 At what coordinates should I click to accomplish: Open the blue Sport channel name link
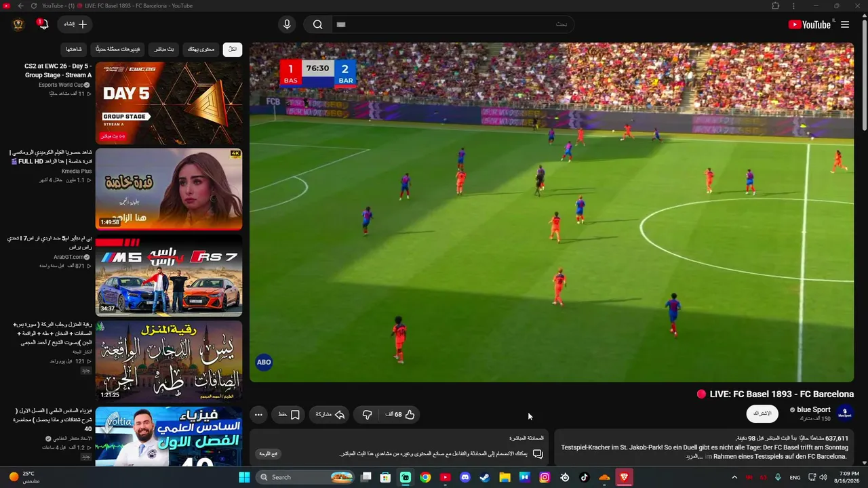click(813, 409)
